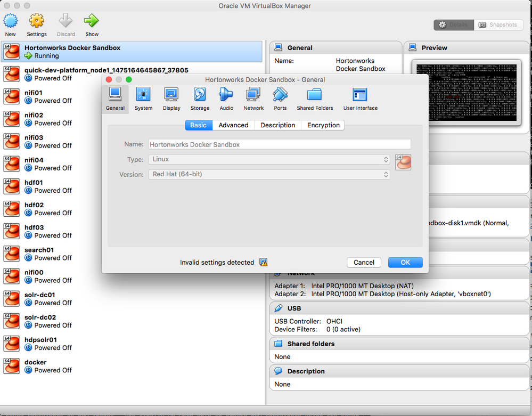Click the Show toolbar icon
This screenshot has height=416, width=532.
(x=91, y=21)
